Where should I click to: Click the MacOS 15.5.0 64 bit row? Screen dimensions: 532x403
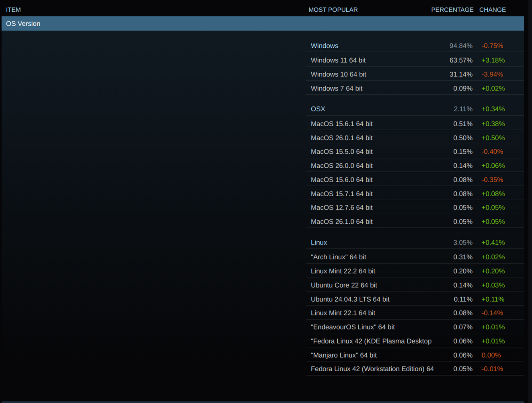coord(415,152)
